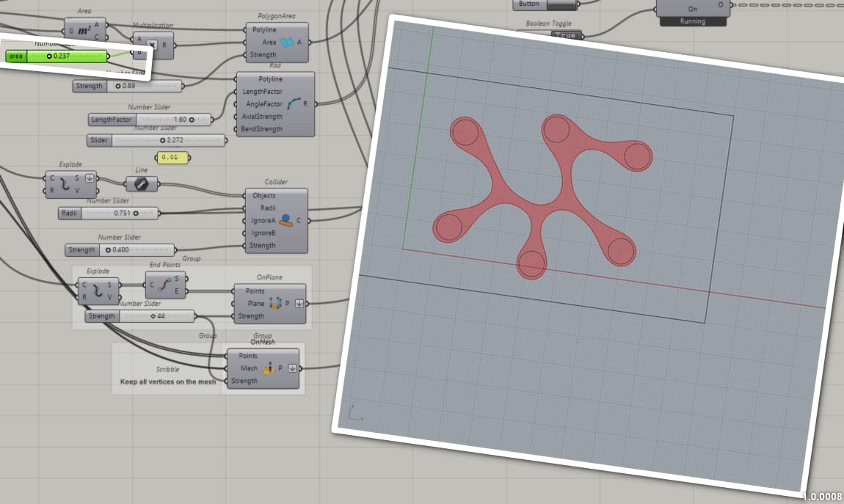Select the Rod component icon
The image size is (844, 504).
pos(294,103)
